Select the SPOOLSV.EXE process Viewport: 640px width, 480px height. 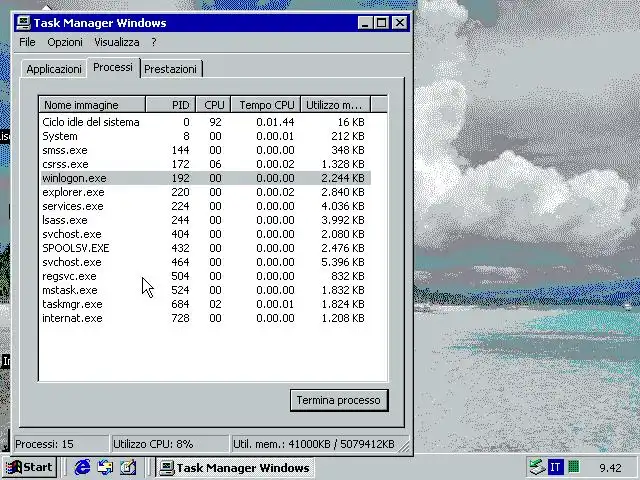coord(205,248)
